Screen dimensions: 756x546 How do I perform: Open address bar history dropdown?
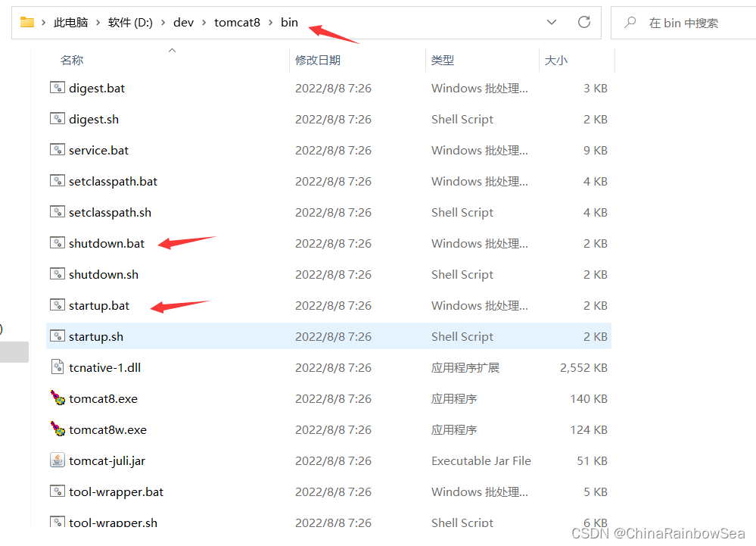552,22
